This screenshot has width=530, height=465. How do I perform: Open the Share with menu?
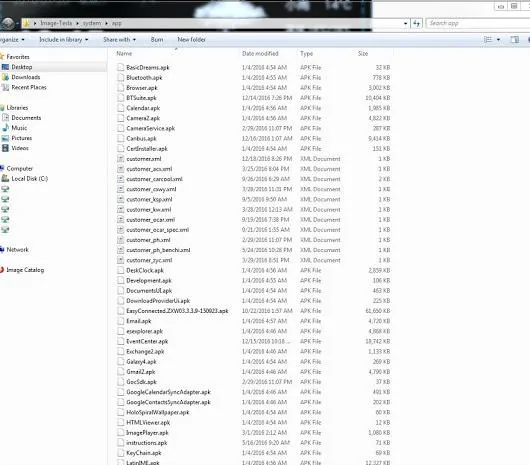119,40
